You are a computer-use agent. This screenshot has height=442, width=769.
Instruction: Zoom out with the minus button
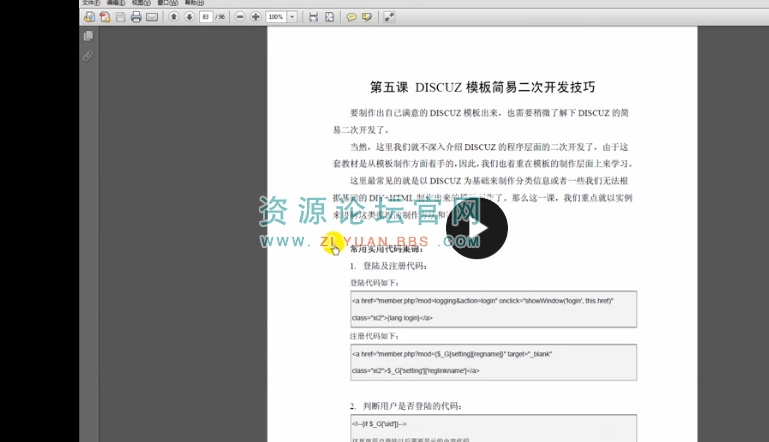pyautogui.click(x=240, y=17)
